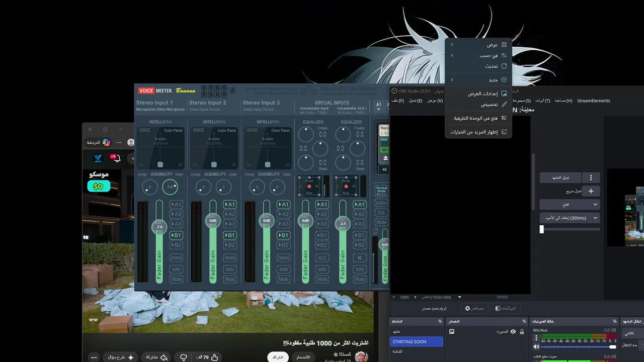Screen dimensions: 644x362
Task: Disable B1 bus on Stereo Input 1
Action: (x=176, y=235)
